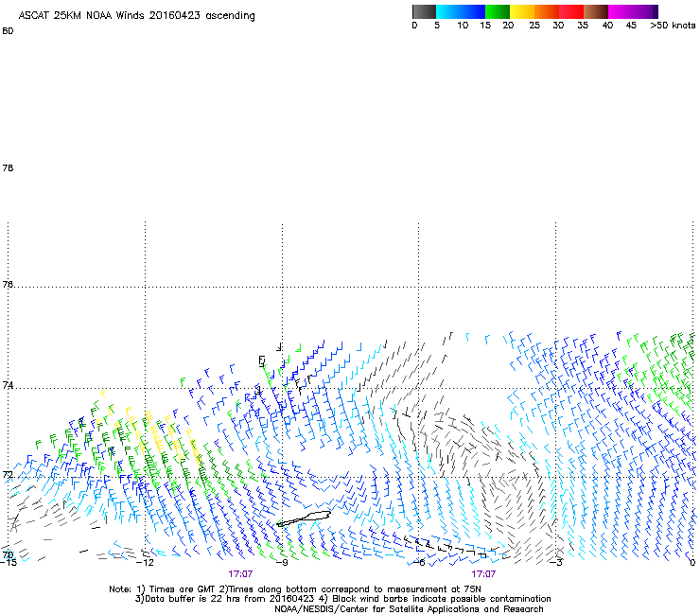700x615 pixels.
Task: Click the ">50 knots" scale label
Action: [x=673, y=26]
